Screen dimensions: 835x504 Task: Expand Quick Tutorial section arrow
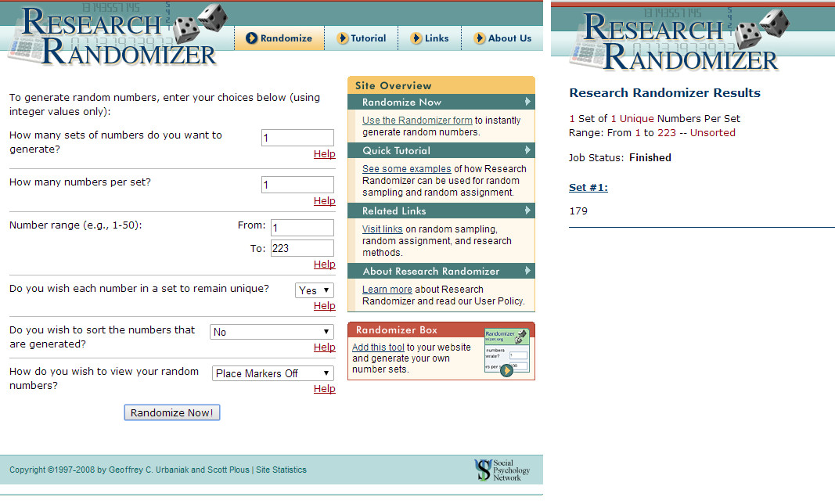pos(527,150)
